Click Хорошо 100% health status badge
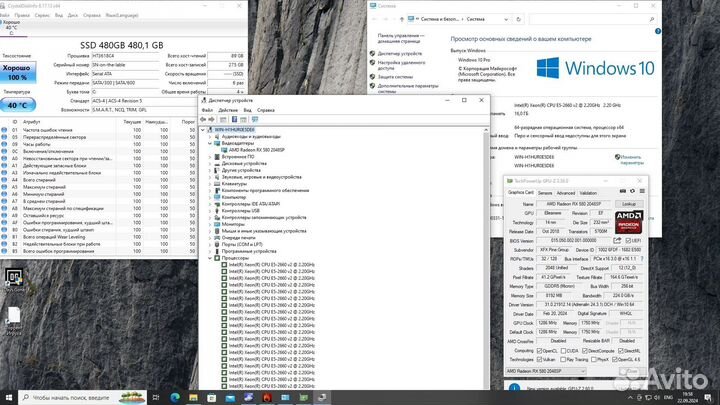Image resolution: width=720 pixels, height=405 pixels. coord(17,73)
